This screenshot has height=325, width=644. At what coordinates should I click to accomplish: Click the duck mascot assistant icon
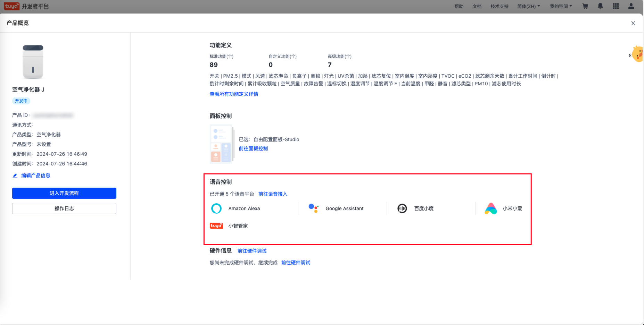click(x=637, y=54)
